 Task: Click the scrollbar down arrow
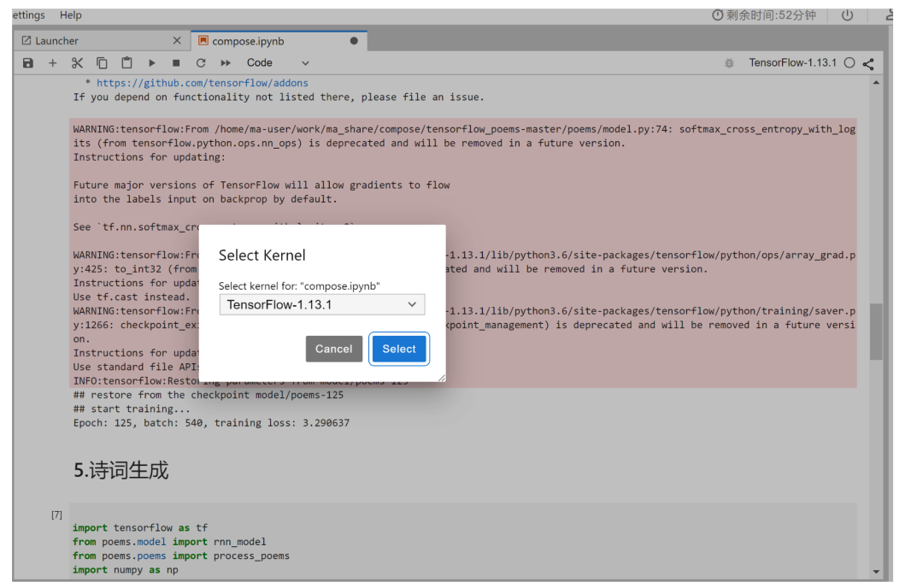876,572
